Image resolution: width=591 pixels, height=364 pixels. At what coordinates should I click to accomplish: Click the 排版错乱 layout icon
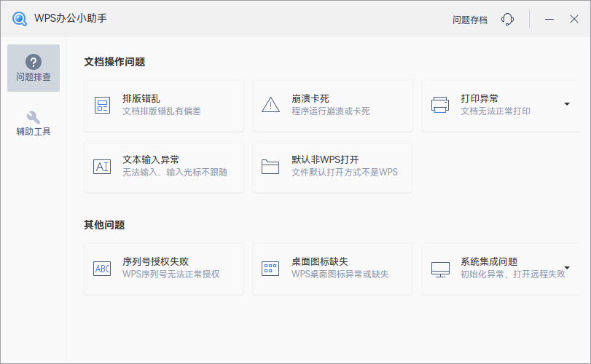[102, 106]
